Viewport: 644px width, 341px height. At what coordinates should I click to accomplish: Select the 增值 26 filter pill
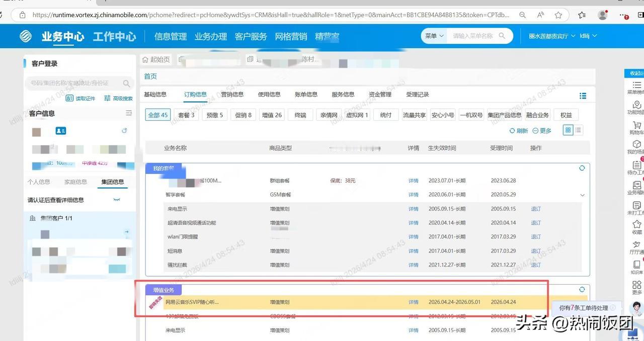tap(272, 114)
